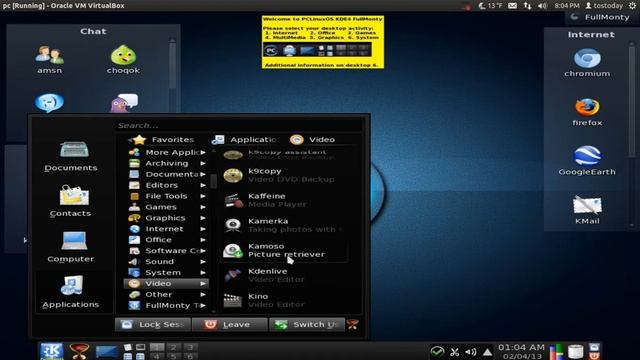Launch Kamoso Picture retriever

tap(284, 250)
